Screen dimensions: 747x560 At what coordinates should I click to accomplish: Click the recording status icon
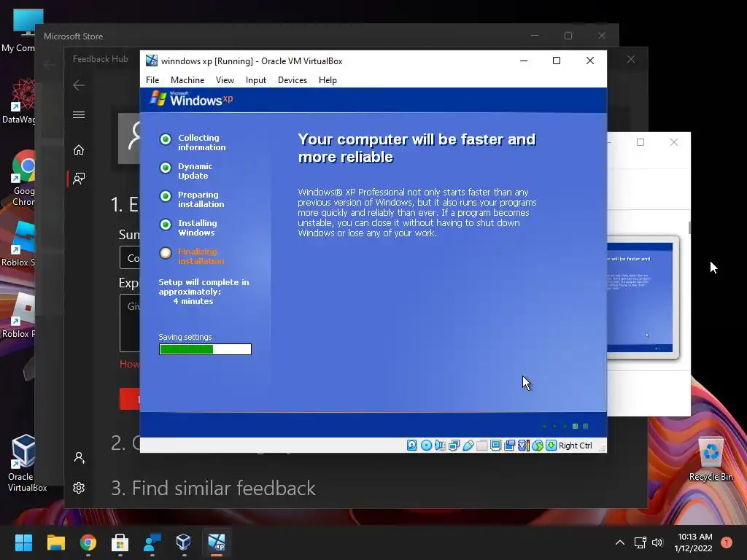click(509, 446)
